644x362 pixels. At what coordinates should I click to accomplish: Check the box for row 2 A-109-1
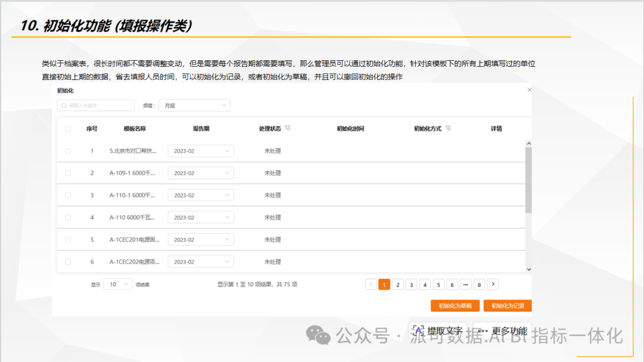68,173
